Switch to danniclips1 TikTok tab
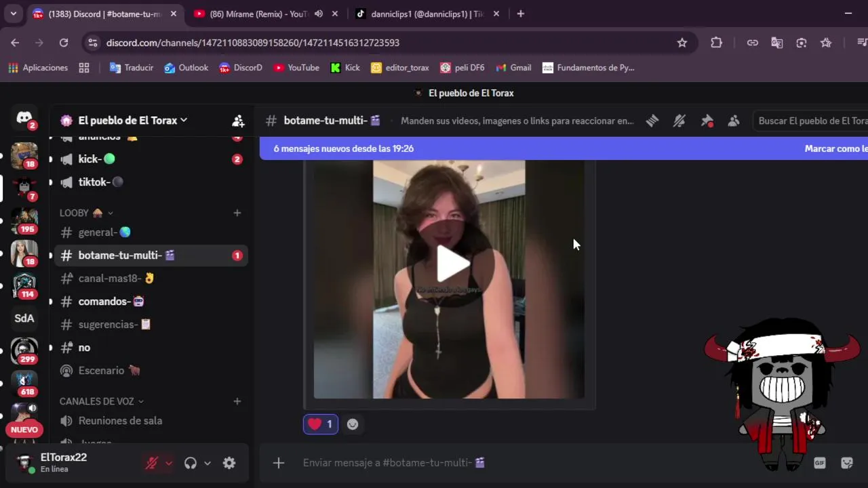The width and height of the screenshot is (868, 488). 427,14
